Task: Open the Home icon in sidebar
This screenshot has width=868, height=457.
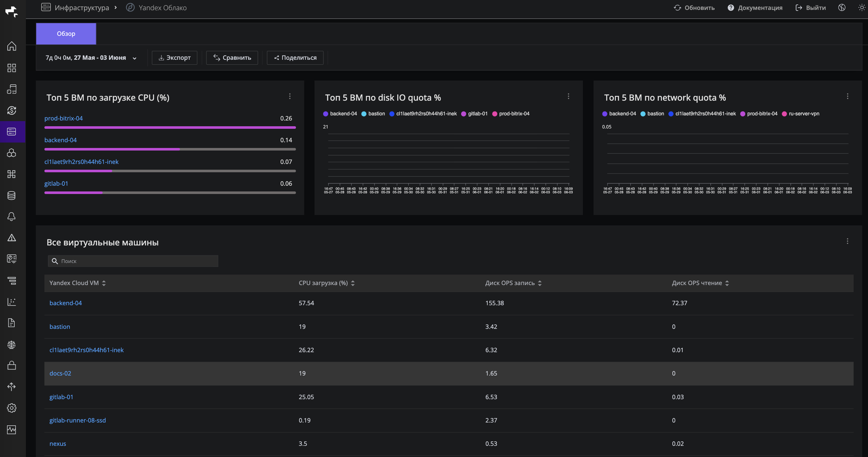Action: 12,46
